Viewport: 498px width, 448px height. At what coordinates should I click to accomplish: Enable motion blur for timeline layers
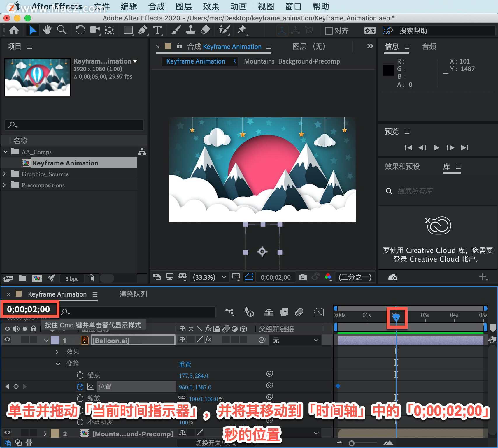point(299,313)
